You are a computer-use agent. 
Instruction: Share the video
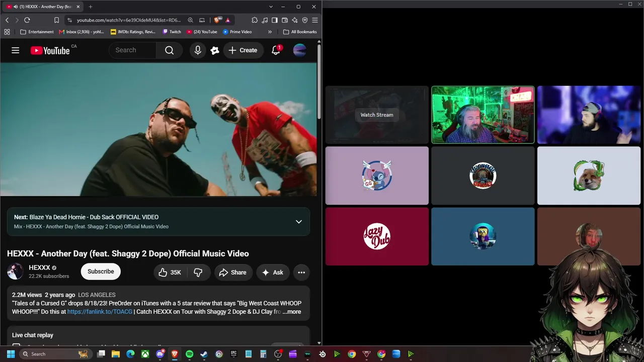click(x=233, y=273)
